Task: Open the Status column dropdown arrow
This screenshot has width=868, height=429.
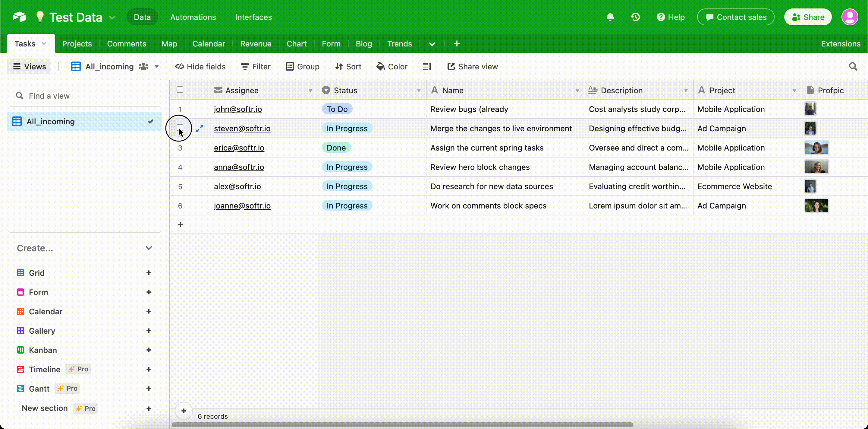Action: point(419,91)
